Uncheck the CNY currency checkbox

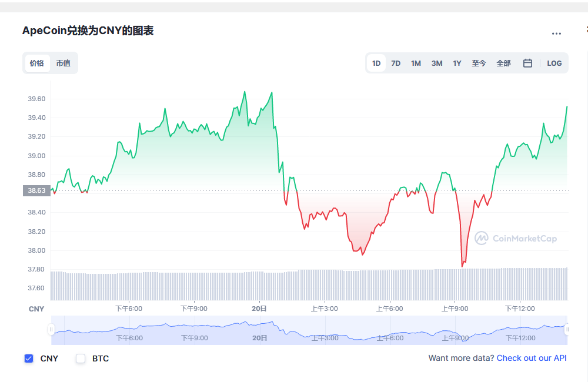coord(29,358)
